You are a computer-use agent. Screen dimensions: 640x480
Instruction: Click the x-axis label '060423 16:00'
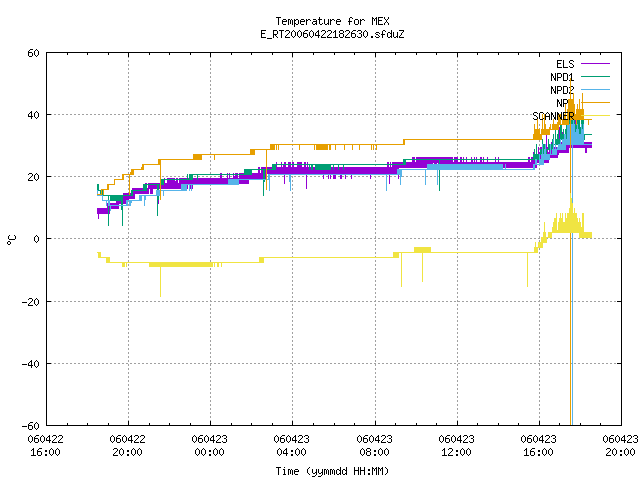[x=538, y=446]
